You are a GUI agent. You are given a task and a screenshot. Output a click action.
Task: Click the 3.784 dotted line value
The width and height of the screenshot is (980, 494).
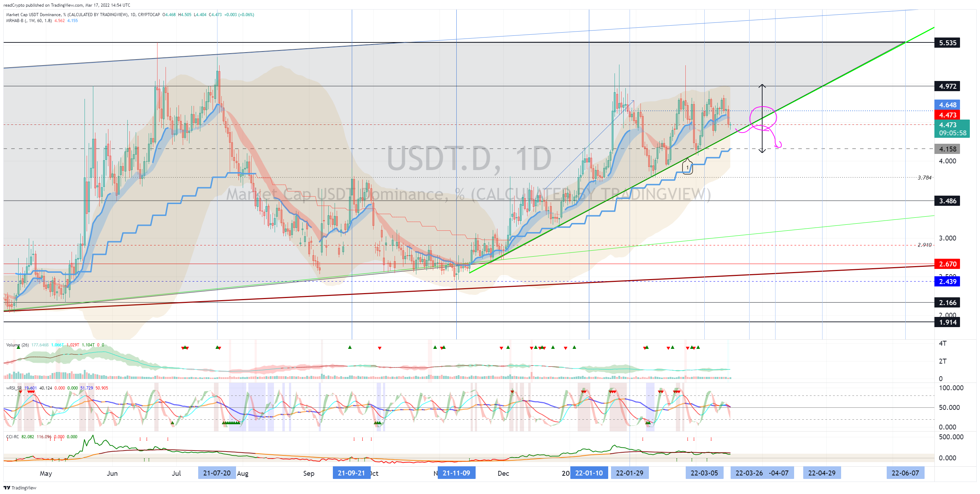pos(925,178)
